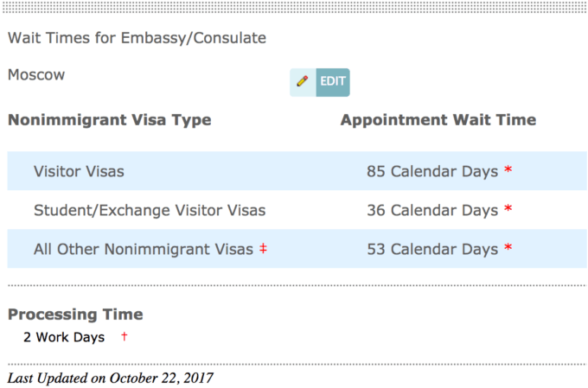This screenshot has height=388, width=588.
Task: Click the Appointment Wait Time column header
Action: [x=438, y=120]
